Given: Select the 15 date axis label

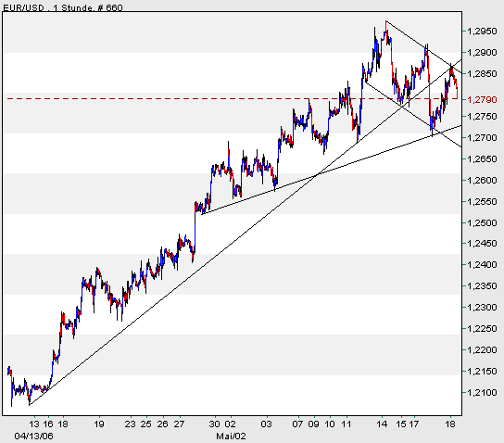Looking at the screenshot, I should pos(401,424).
